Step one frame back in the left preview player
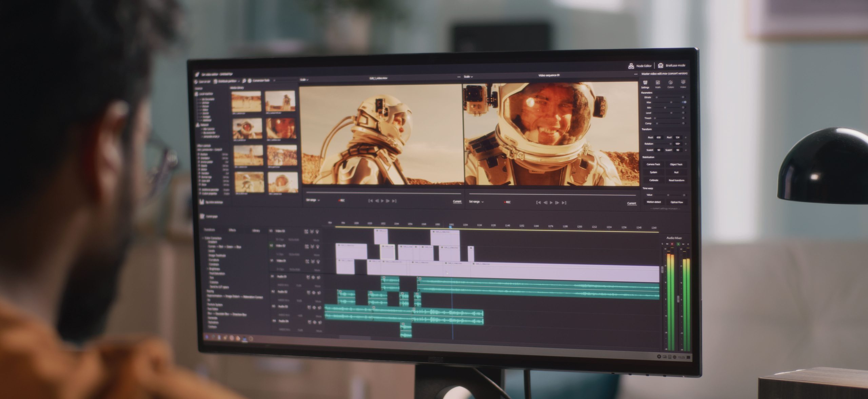The height and width of the screenshot is (399, 868). click(x=377, y=201)
